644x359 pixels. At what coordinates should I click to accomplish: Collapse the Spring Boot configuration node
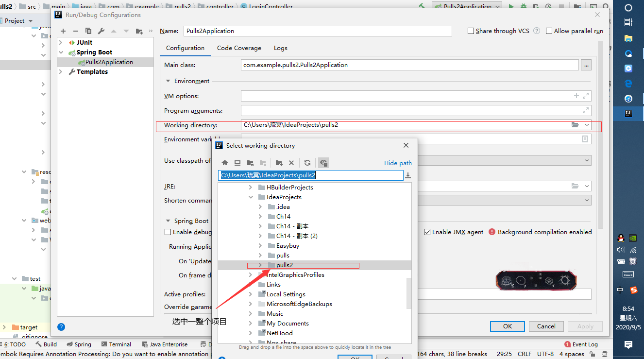[61, 52]
